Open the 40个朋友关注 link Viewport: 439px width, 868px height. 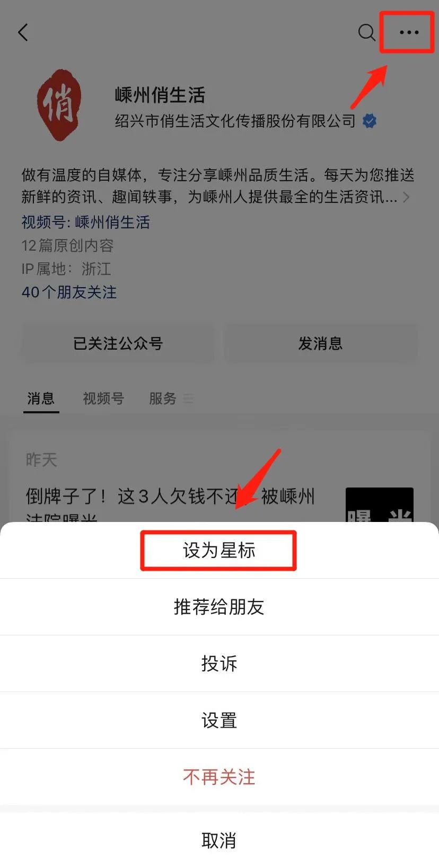point(69,292)
